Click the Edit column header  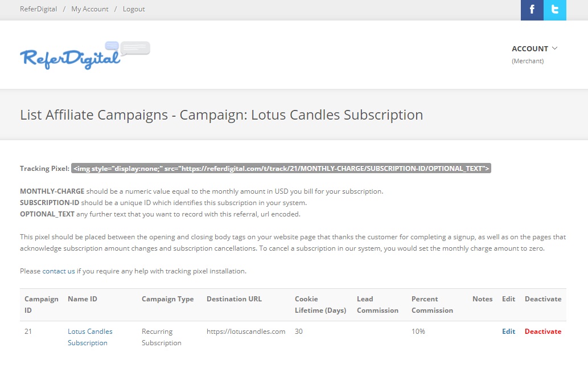(508, 299)
